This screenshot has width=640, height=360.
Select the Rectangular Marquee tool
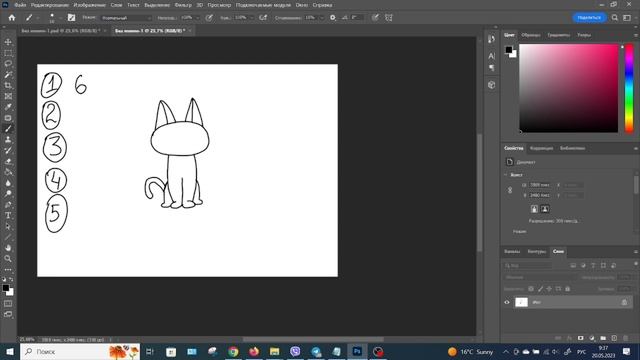8,53
